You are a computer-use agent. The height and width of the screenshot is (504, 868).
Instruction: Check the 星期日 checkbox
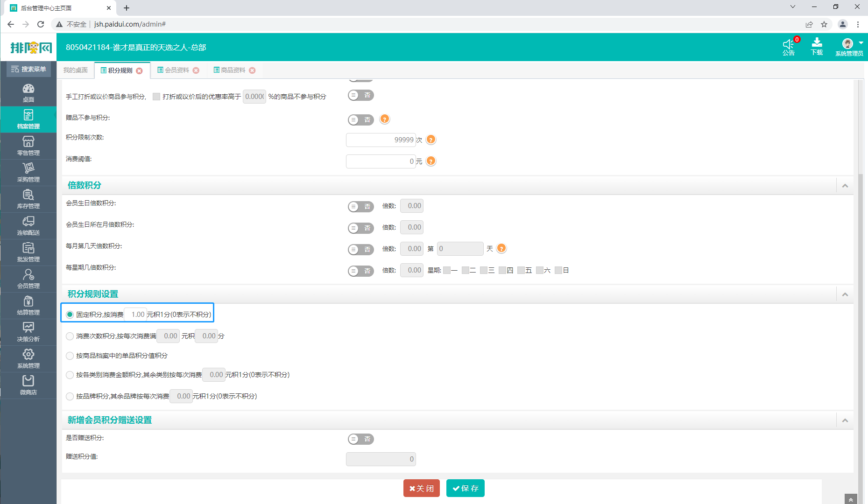click(x=558, y=270)
